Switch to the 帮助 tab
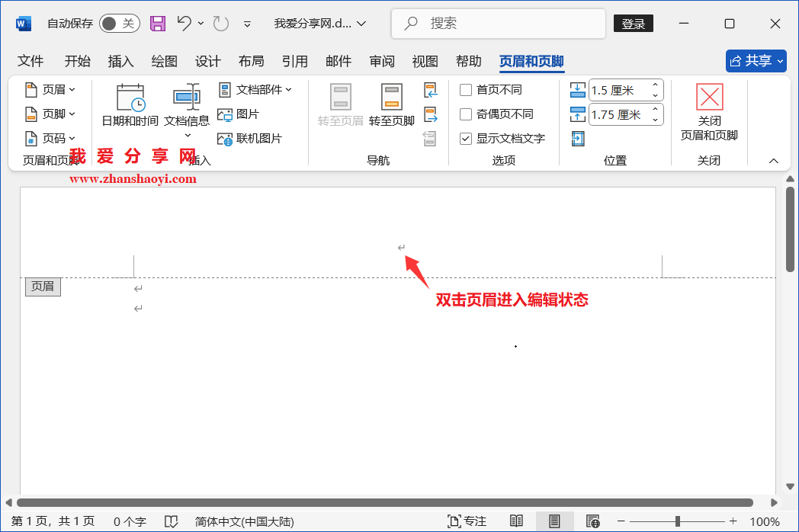The height and width of the screenshot is (532, 799). [468, 61]
